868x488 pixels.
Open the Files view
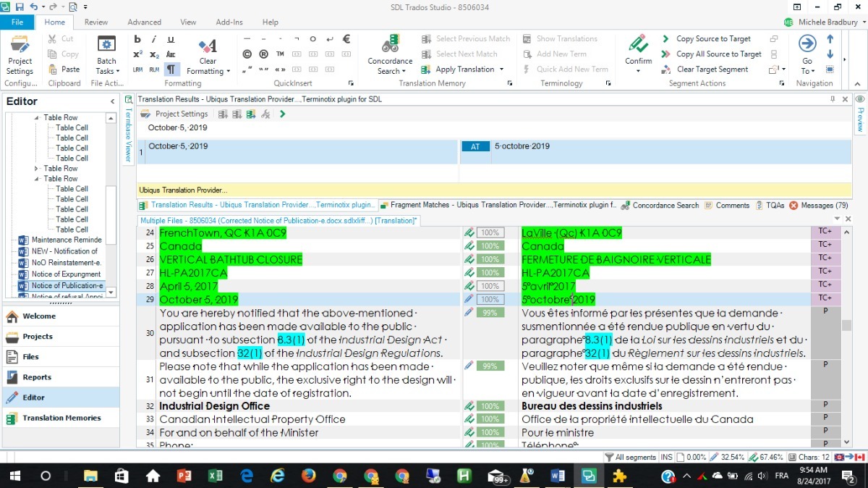click(x=60, y=356)
